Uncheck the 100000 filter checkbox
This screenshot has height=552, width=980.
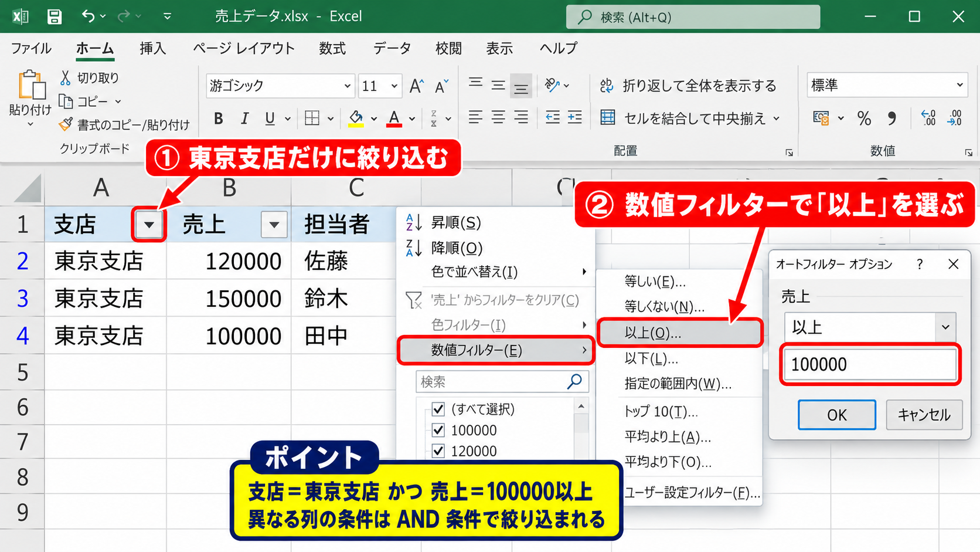[x=438, y=430]
